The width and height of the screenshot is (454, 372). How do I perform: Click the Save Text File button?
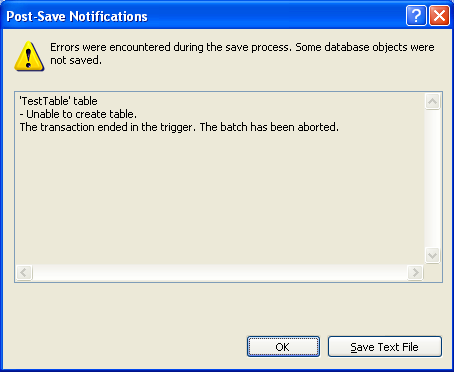(385, 347)
